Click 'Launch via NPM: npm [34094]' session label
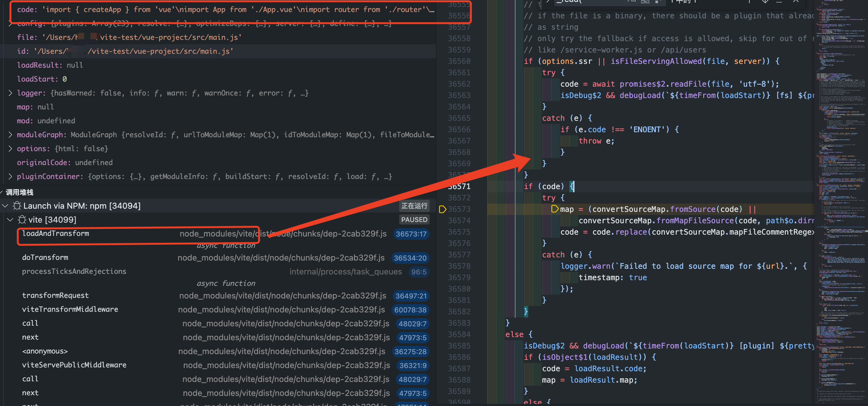 coord(82,206)
